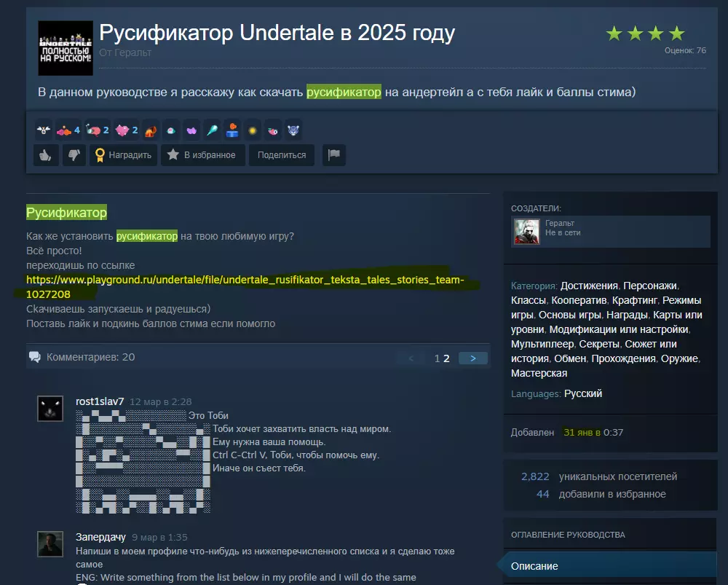The width and height of the screenshot is (728, 585).
Task: Click the previous comments page arrow
Action: tap(411, 358)
